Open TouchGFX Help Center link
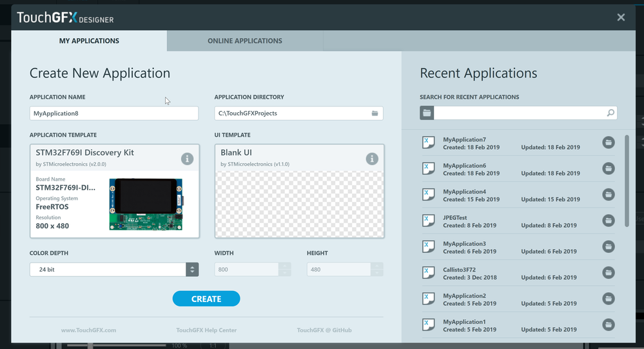This screenshot has height=349, width=644. [x=206, y=330]
